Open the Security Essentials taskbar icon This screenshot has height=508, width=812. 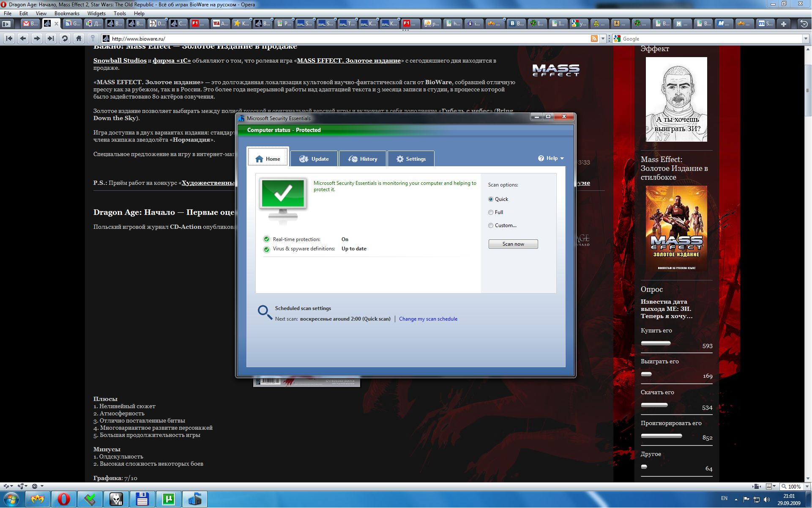point(195,499)
